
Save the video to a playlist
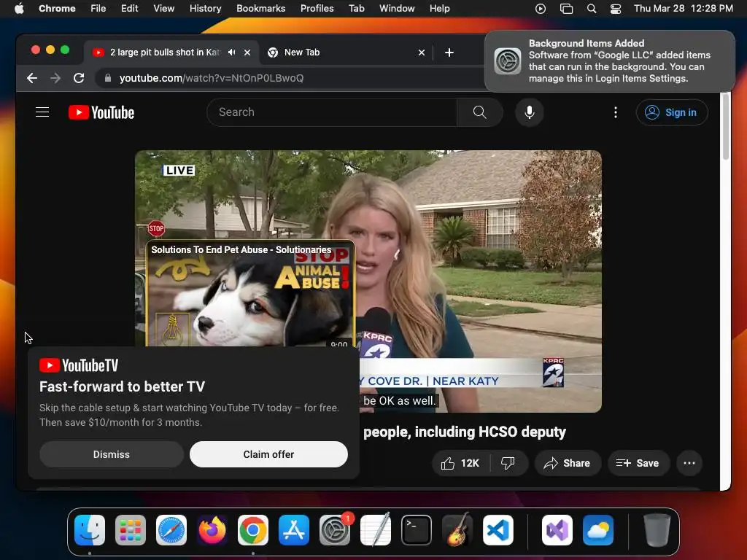point(638,463)
